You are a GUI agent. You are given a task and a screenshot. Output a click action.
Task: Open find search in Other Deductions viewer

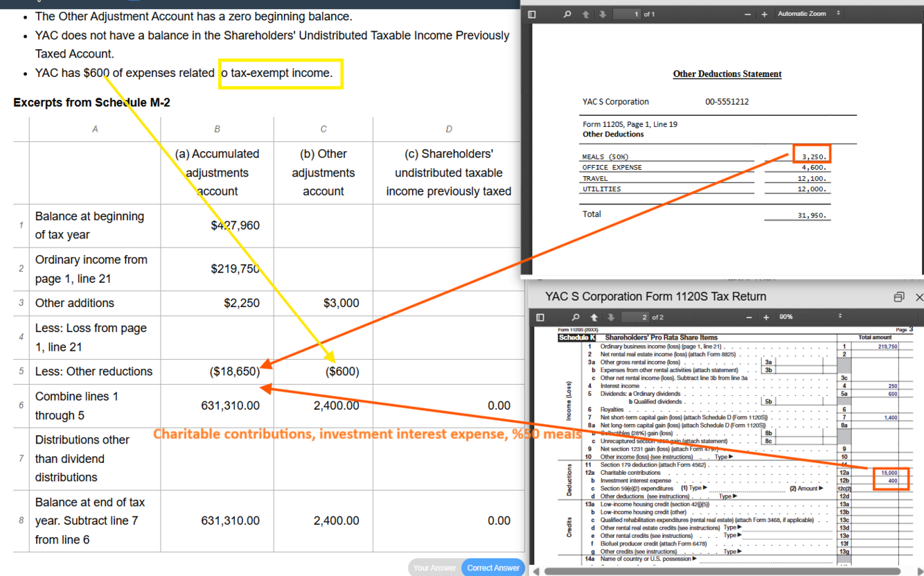coord(567,14)
